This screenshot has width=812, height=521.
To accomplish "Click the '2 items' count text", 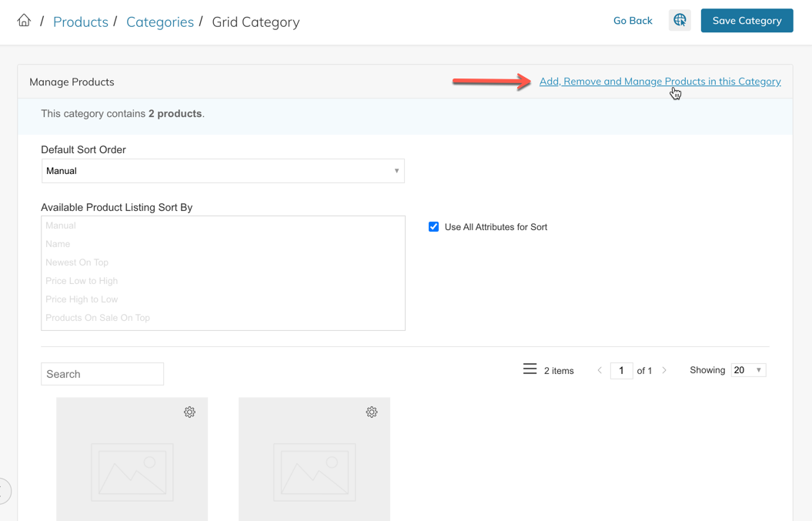I will (559, 371).
